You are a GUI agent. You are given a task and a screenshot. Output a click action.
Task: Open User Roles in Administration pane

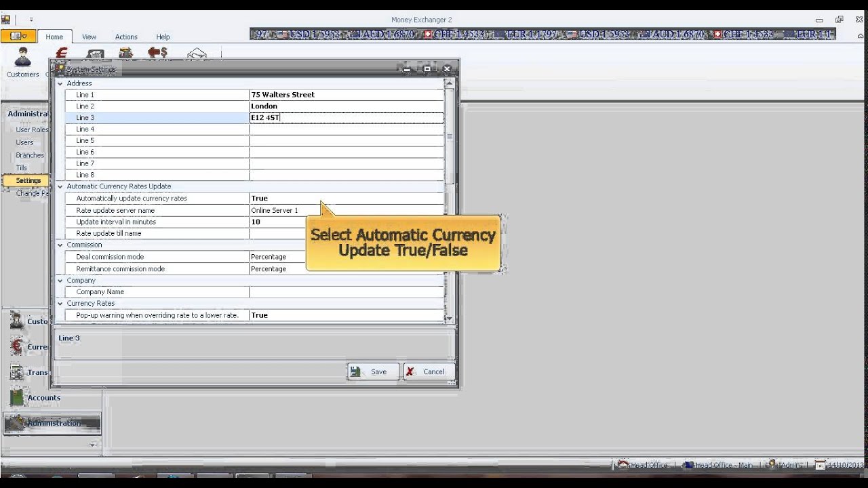click(x=32, y=129)
